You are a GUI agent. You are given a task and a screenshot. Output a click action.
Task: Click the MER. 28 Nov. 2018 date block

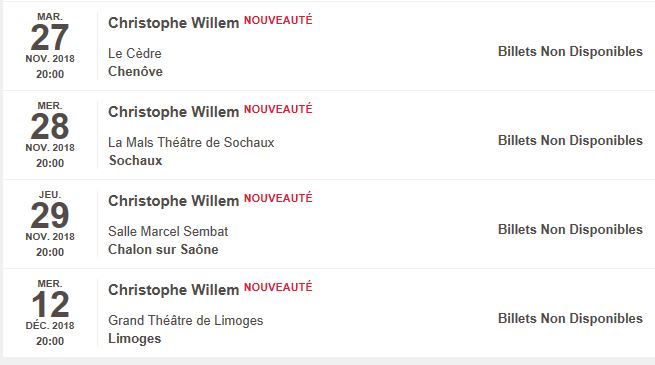[x=50, y=134]
